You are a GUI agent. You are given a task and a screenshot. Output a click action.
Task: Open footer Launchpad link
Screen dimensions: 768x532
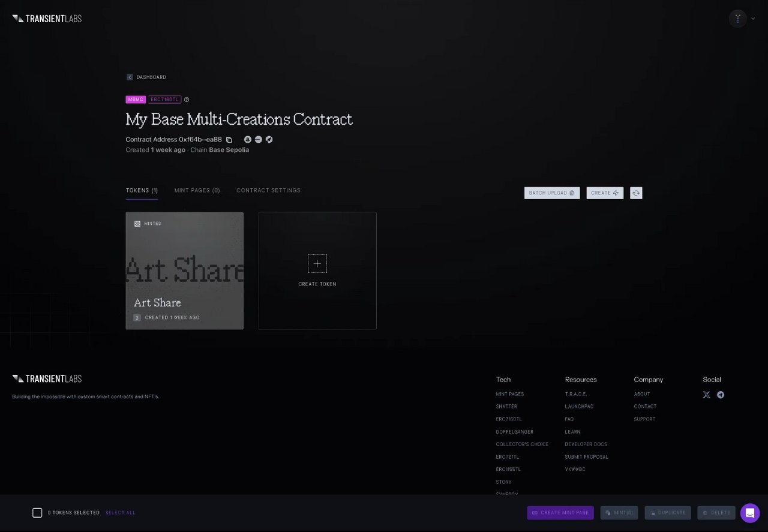580,407
